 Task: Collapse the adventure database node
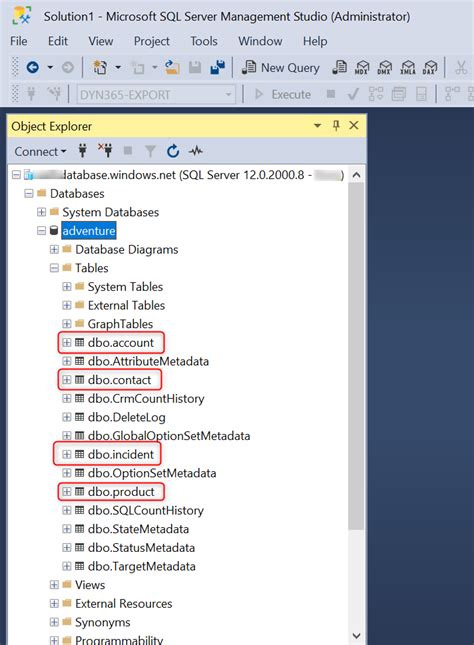[41, 231]
